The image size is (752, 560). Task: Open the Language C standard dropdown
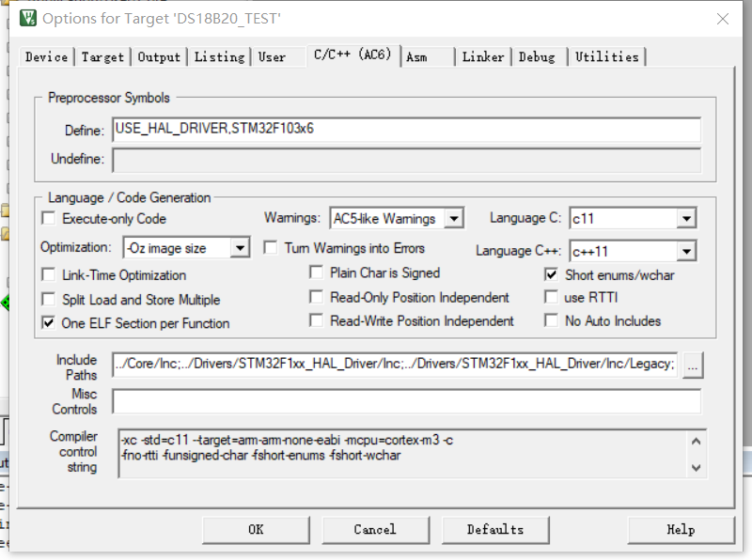(x=686, y=219)
